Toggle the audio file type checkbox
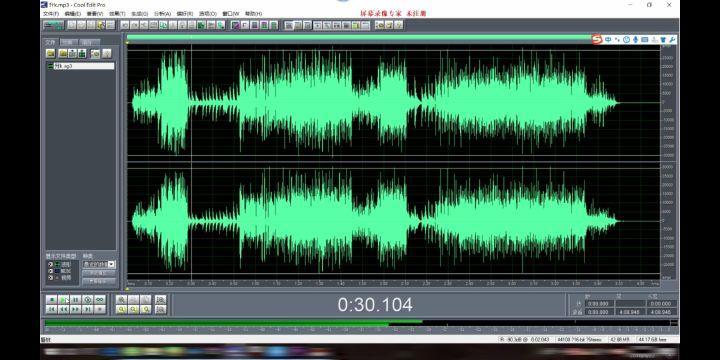This screenshot has height=360, width=720. [51, 264]
